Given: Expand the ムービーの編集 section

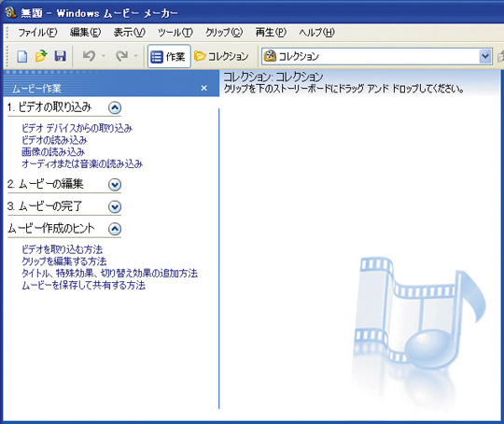Looking at the screenshot, I should tap(115, 185).
